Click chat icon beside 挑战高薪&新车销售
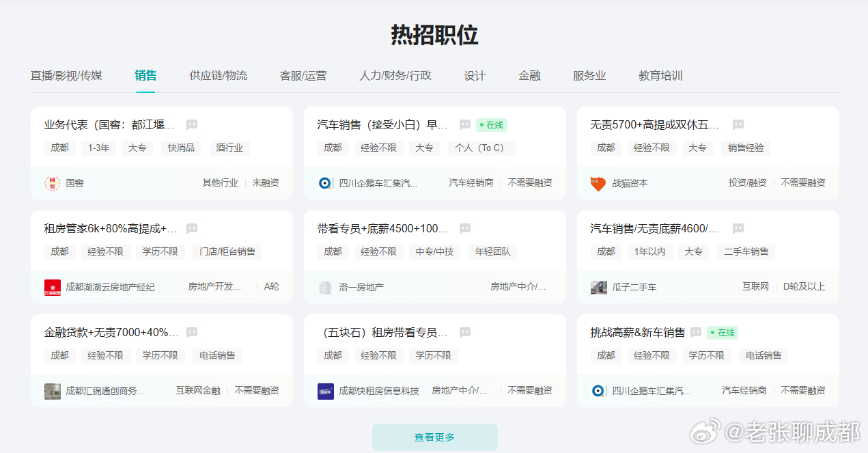Viewport: 868px width, 453px height. coord(696,333)
